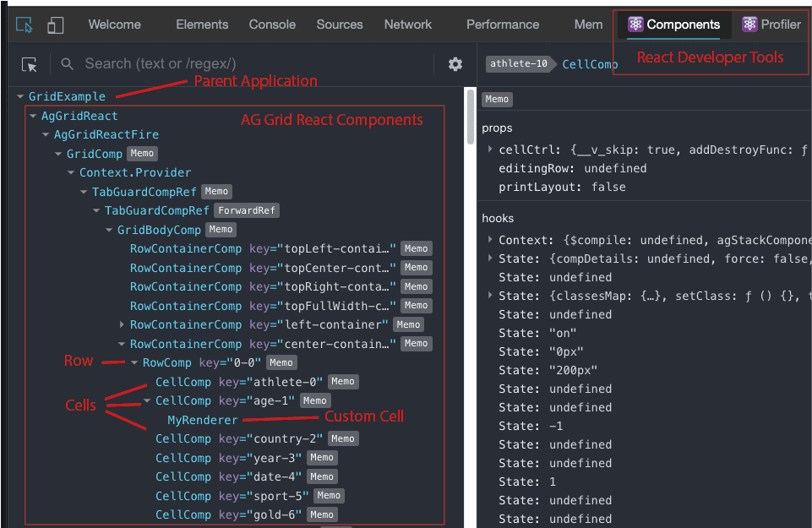Click the ForwardRef badge on TabGuardCompRef
Screen dimensions: 812x528
(247, 210)
